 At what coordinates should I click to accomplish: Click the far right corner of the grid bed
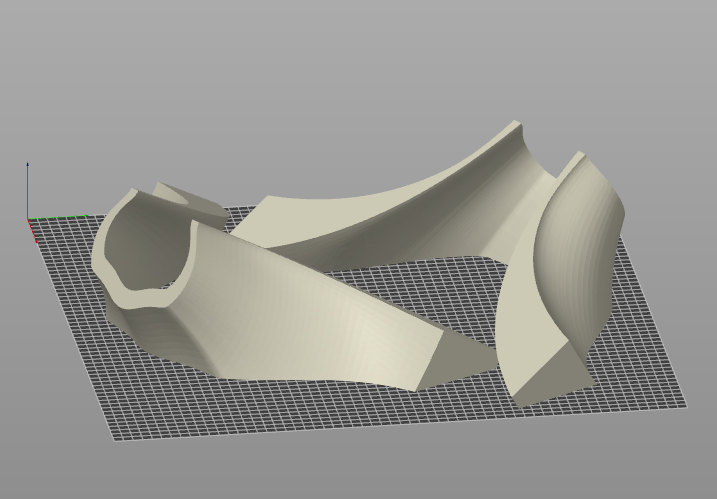(x=684, y=405)
